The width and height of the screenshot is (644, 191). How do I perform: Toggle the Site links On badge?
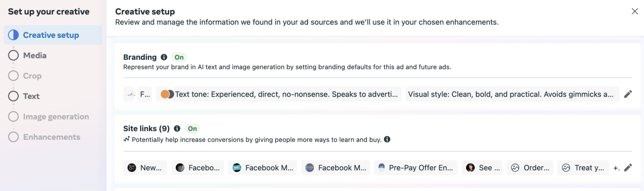point(192,128)
